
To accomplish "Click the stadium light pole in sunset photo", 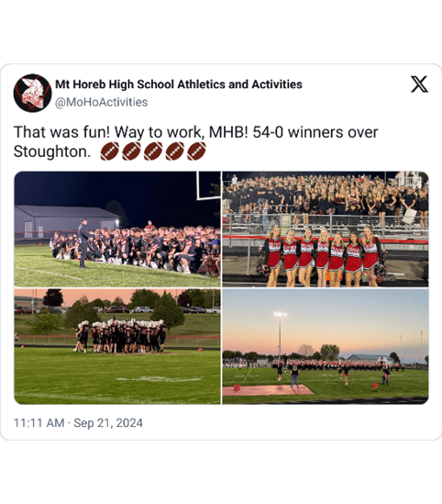I will click(280, 334).
